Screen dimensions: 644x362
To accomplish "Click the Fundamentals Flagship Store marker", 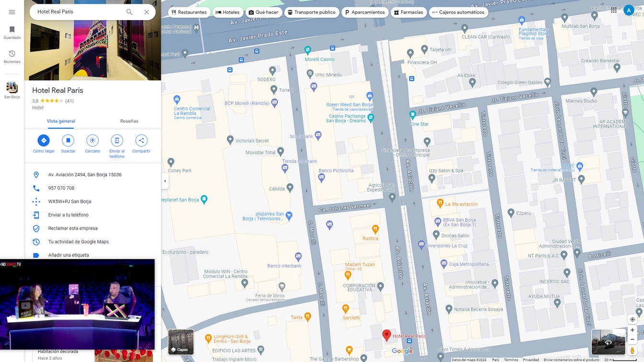I will pyautogui.click(x=522, y=20).
